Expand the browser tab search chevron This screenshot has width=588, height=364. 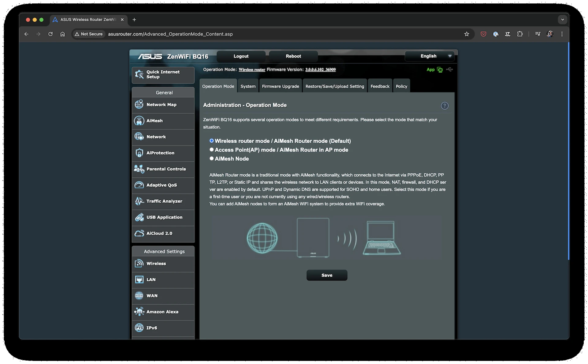pyautogui.click(x=562, y=20)
